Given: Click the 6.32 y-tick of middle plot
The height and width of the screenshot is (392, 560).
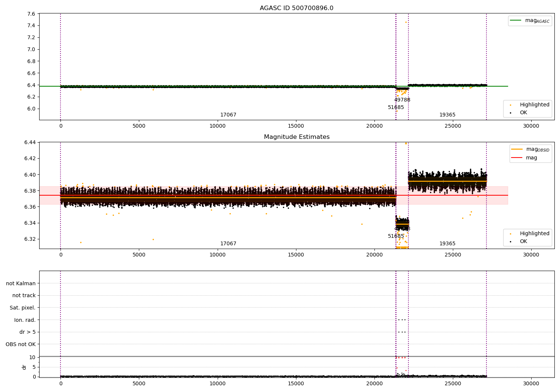Looking at the screenshot, I should (30, 239).
